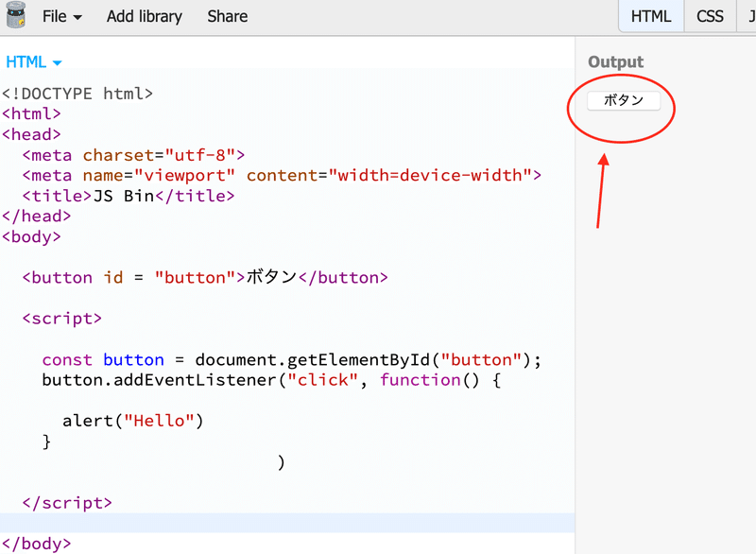Toggle the HTML panel tab
The image size is (756, 554).
[651, 16]
